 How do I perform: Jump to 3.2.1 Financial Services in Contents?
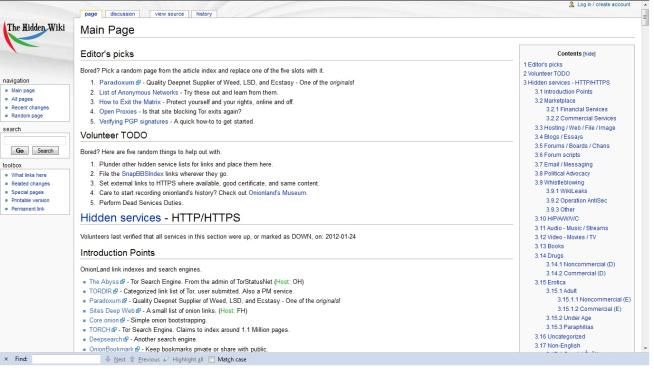pyautogui.click(x=577, y=109)
